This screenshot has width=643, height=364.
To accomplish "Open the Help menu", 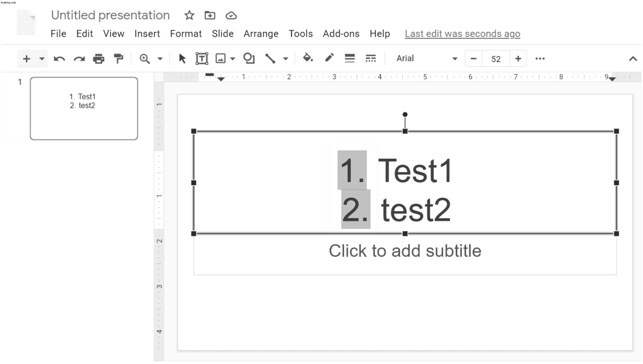I will tap(380, 34).
